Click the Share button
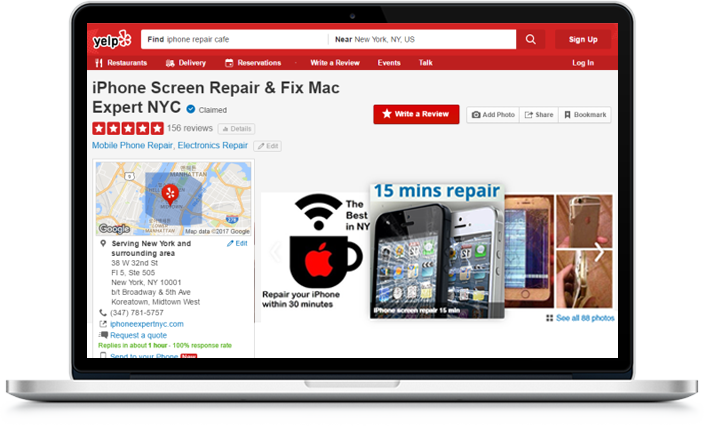This screenshot has height=426, width=704. pyautogui.click(x=539, y=115)
